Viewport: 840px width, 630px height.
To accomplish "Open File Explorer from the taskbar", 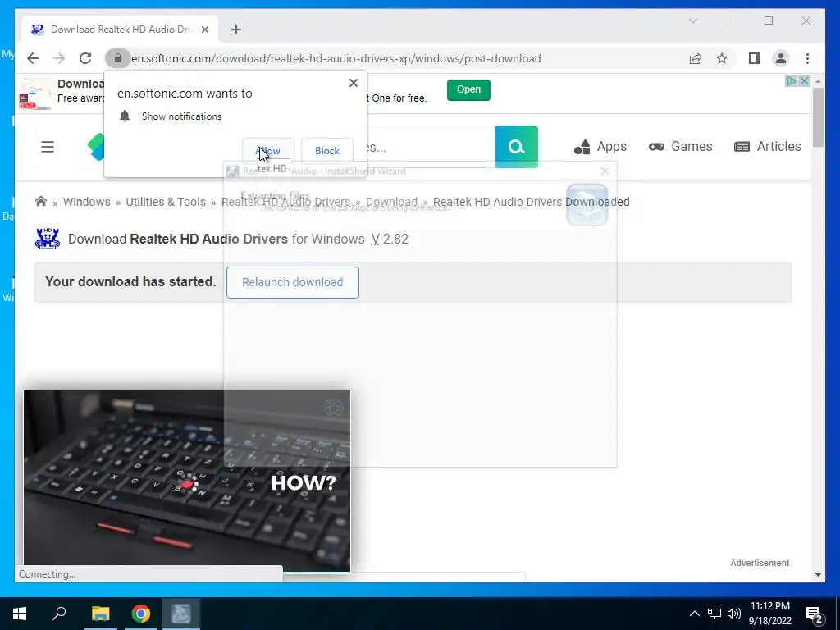I will [100, 614].
